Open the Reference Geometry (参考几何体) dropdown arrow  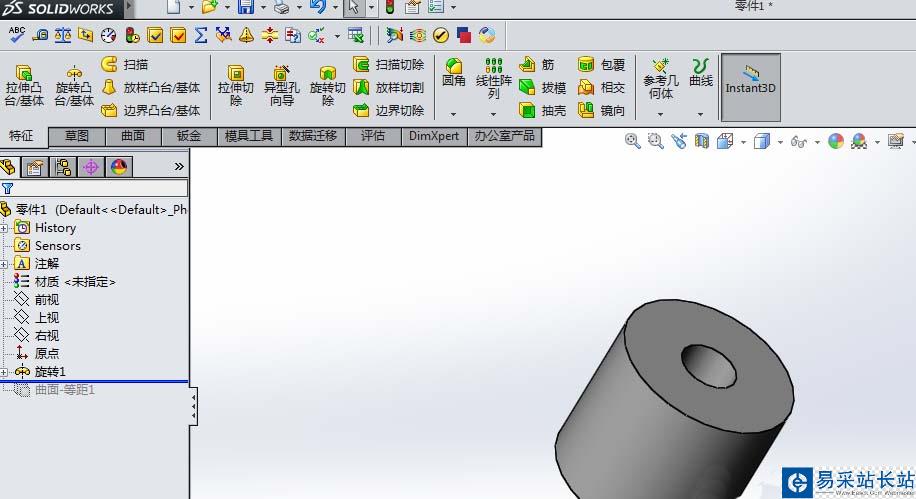660,114
